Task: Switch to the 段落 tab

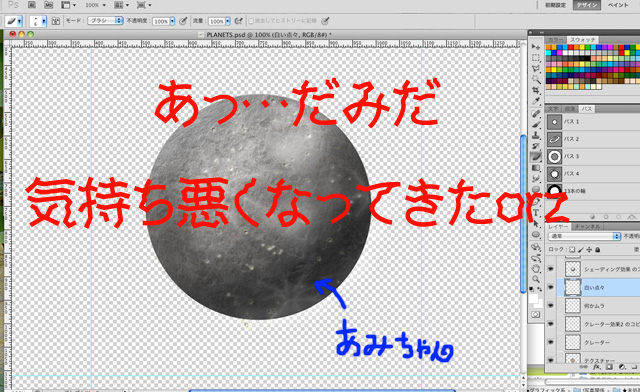Action: (x=570, y=109)
